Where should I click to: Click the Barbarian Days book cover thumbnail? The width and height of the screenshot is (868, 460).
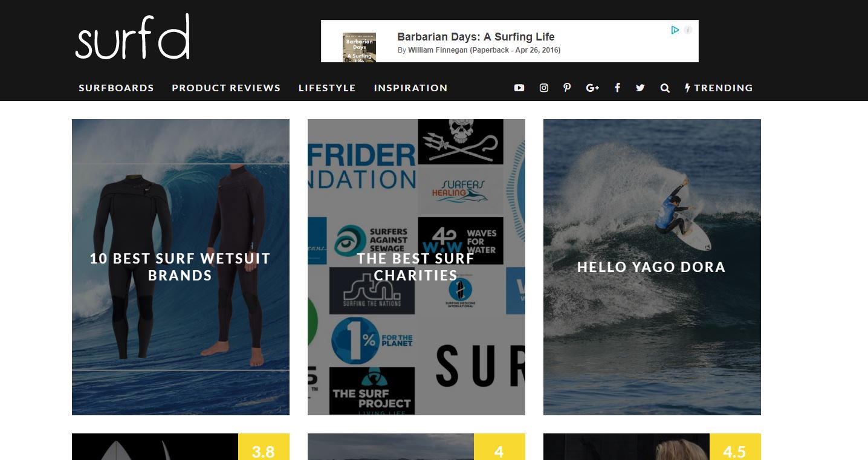click(359, 47)
